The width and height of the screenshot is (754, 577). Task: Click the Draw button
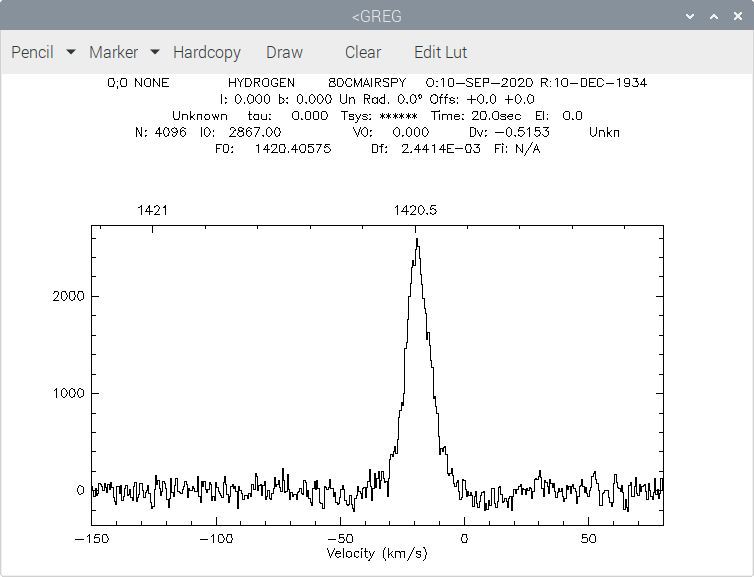285,52
